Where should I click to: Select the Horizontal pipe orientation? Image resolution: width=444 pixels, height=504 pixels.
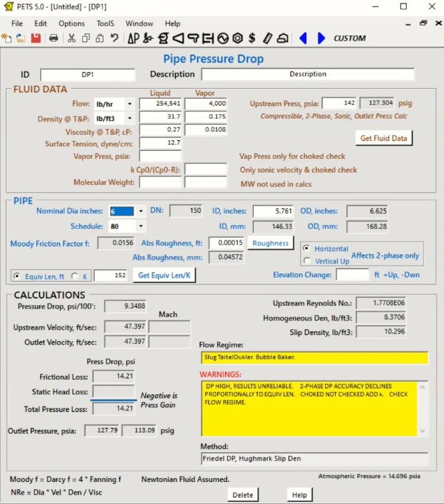[307, 248]
